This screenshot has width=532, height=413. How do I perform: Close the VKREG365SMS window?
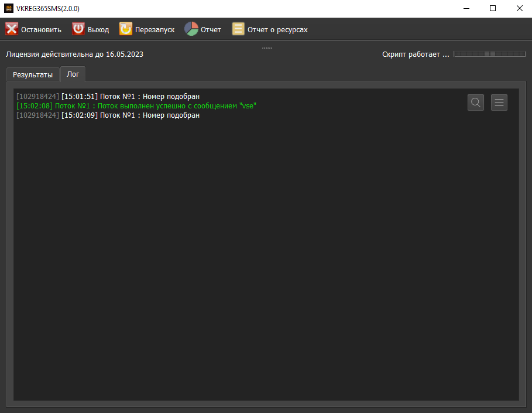pos(519,9)
